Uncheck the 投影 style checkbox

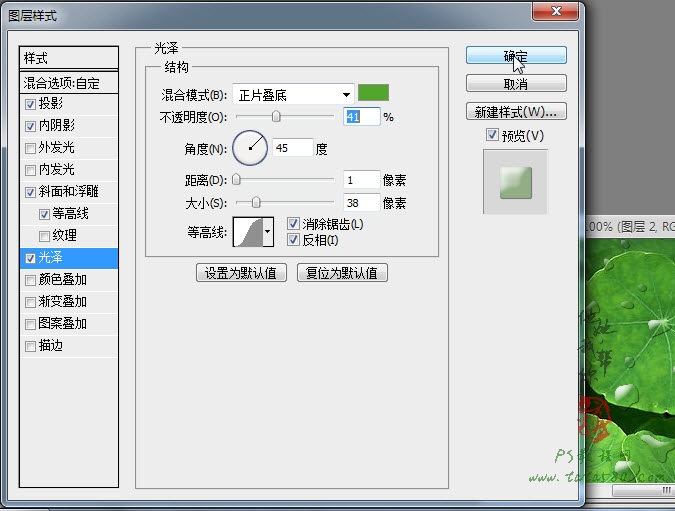[x=30, y=104]
